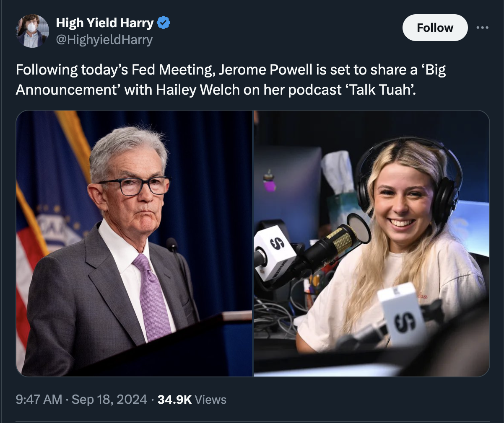Click the blue verified badge icon
Viewport: 504px width, 423px height.
tap(163, 23)
